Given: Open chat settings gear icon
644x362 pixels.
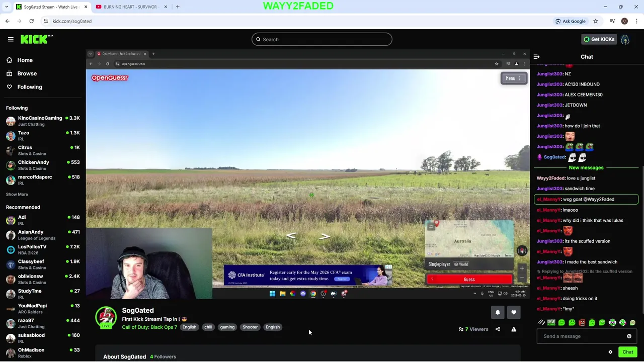Looking at the screenshot, I should coord(610,352).
